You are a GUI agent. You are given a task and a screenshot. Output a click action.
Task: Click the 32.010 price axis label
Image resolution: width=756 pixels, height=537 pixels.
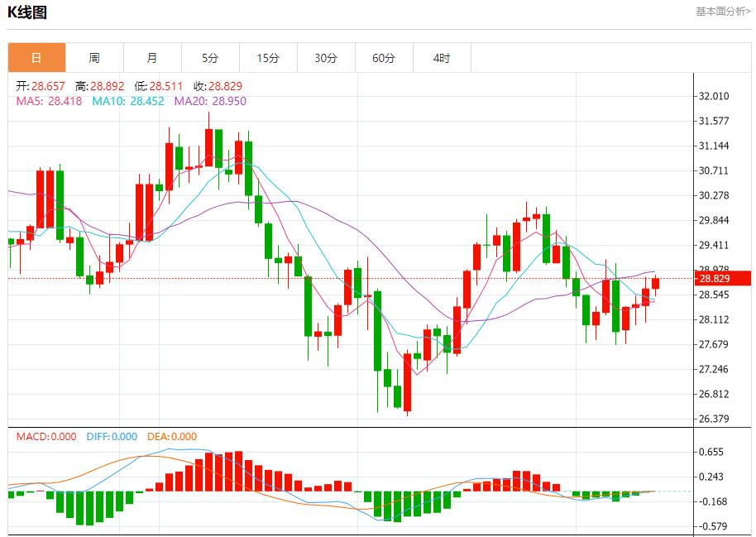click(x=713, y=96)
